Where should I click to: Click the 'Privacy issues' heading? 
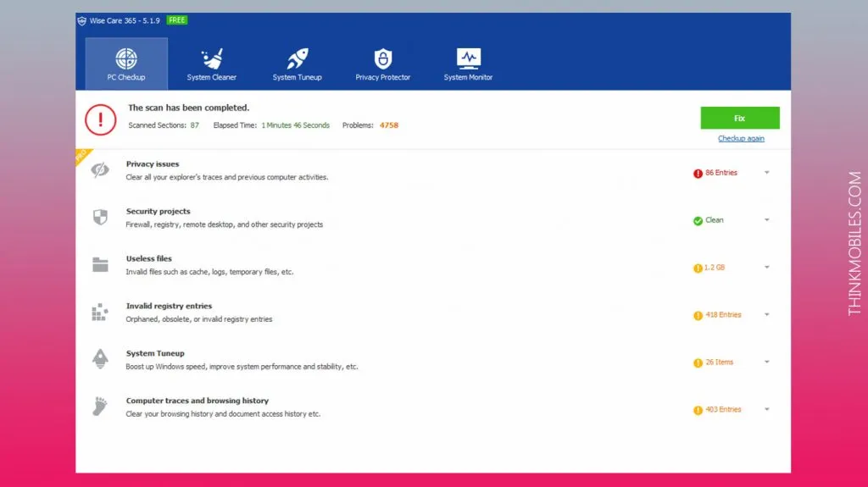point(153,163)
